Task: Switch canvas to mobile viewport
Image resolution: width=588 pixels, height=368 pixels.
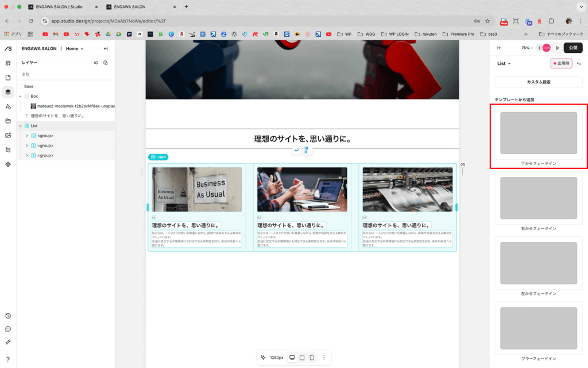Action: tap(312, 358)
